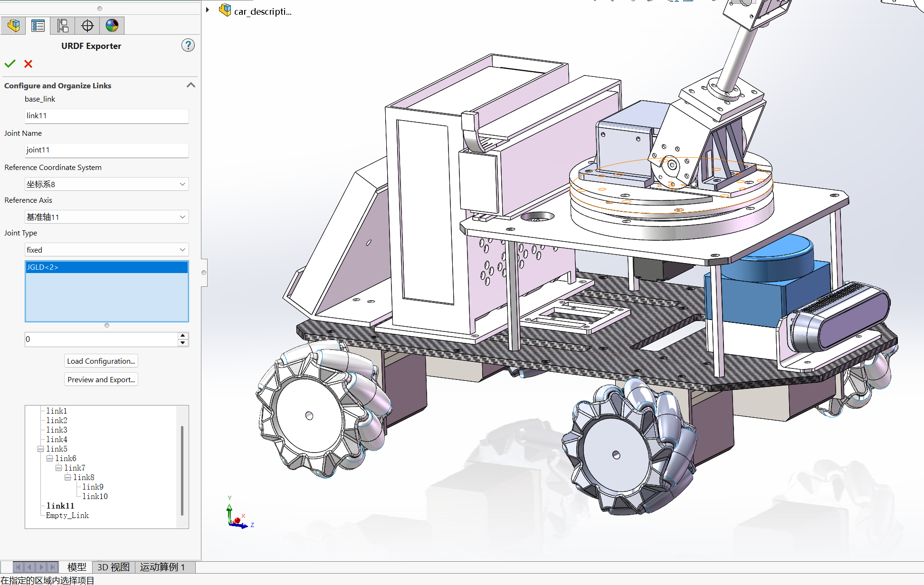Switch to the PropertyManager tab
924x585 pixels.
click(x=38, y=26)
